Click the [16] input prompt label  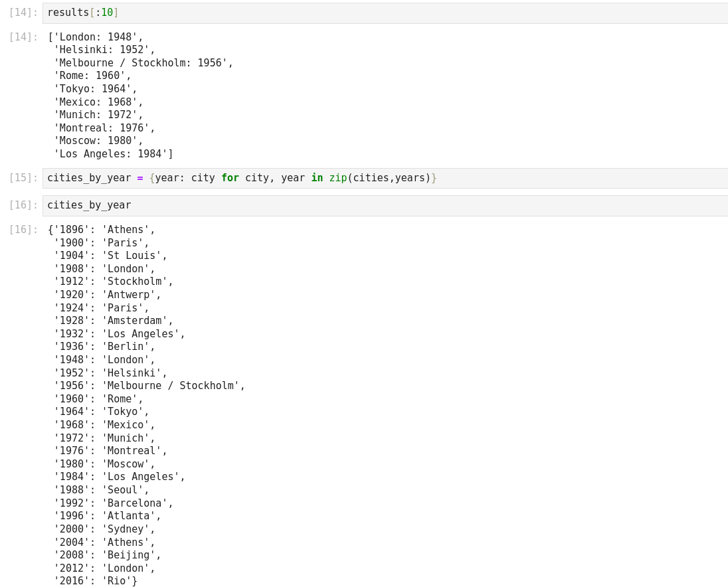[23, 206]
